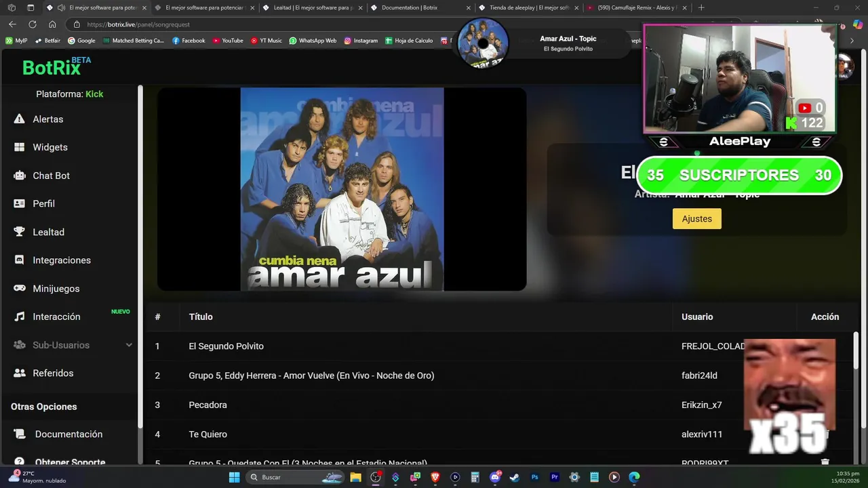Open File Explorer from taskbar

click(x=355, y=477)
